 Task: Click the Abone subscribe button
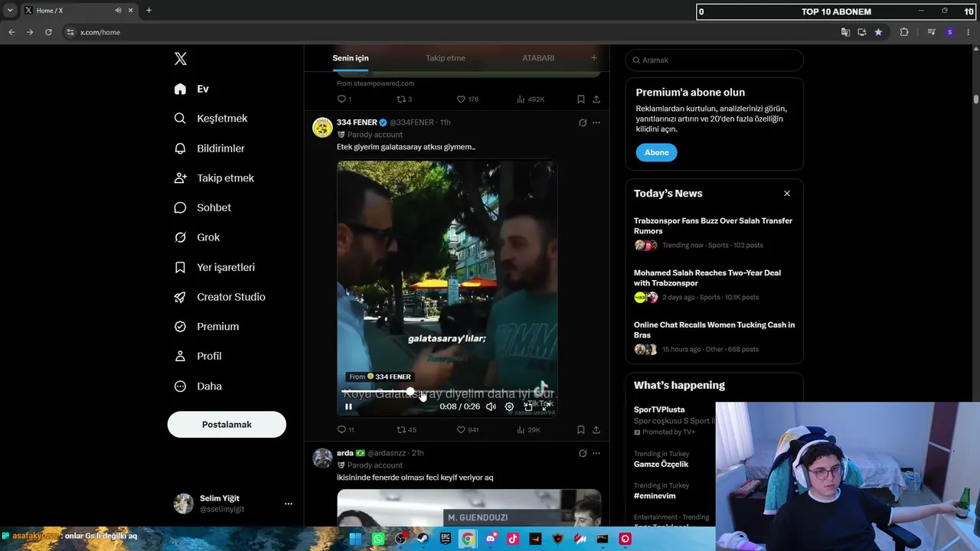point(656,152)
